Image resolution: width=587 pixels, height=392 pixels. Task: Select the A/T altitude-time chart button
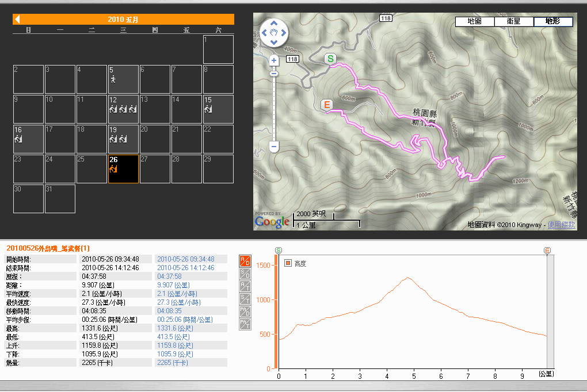coord(245,286)
